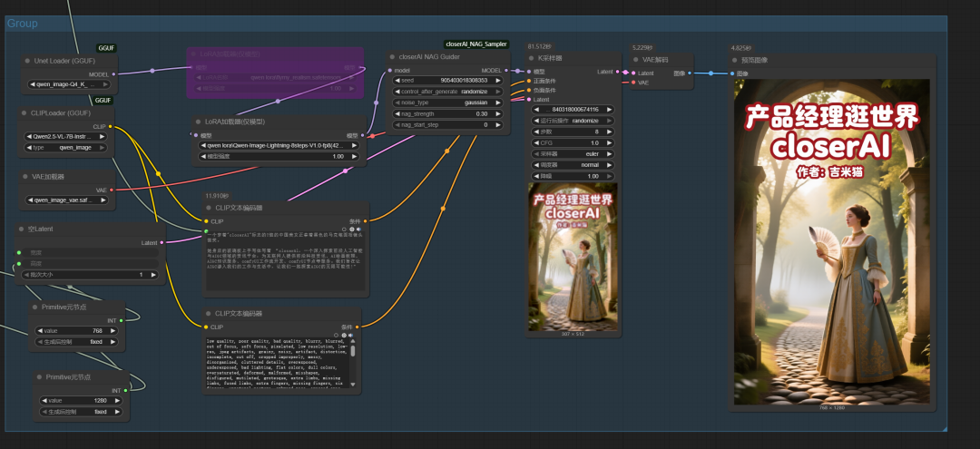Increase nag_start_step with its right arrow
The width and height of the screenshot is (980, 449).
(x=498, y=125)
